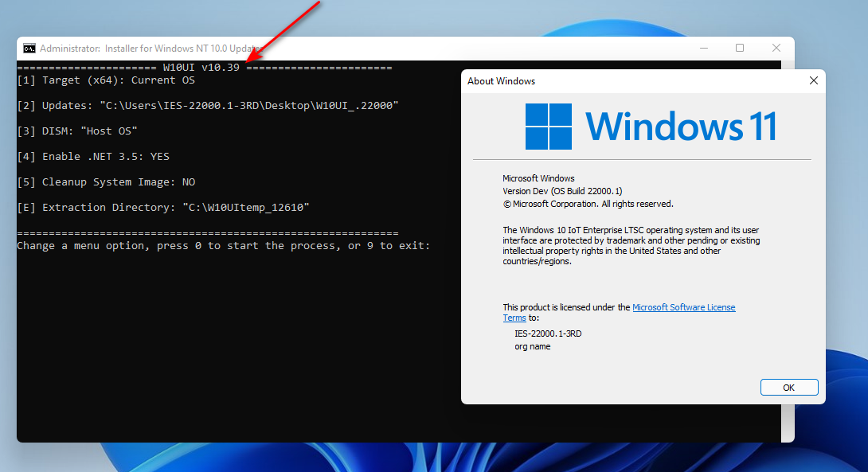Viewport: 868px width, 472px height.
Task: Click the 'About Windows' dialog title
Action: click(x=501, y=81)
